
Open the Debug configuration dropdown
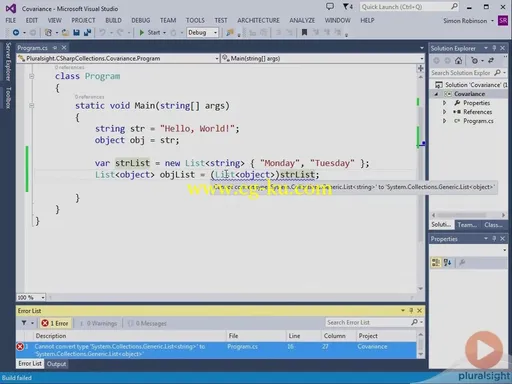coord(202,32)
